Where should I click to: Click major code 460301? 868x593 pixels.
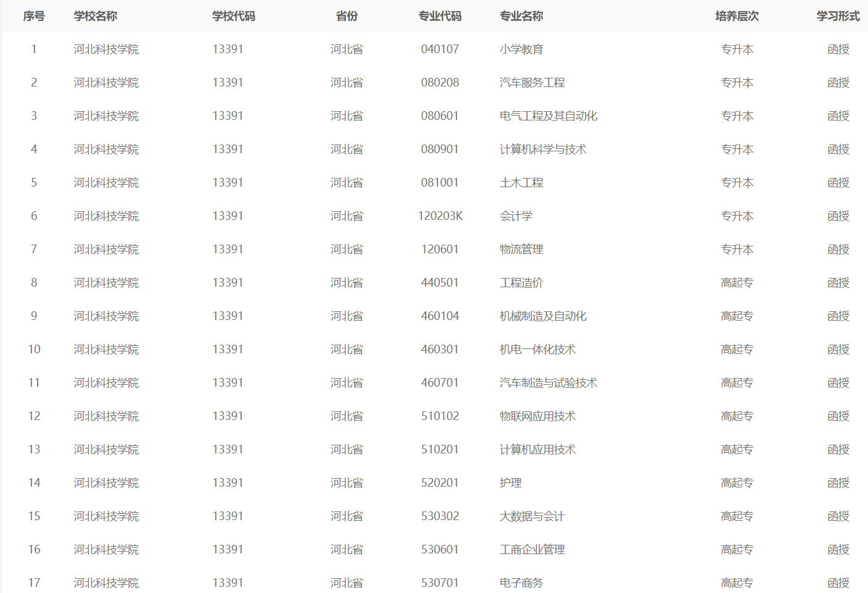pos(440,350)
